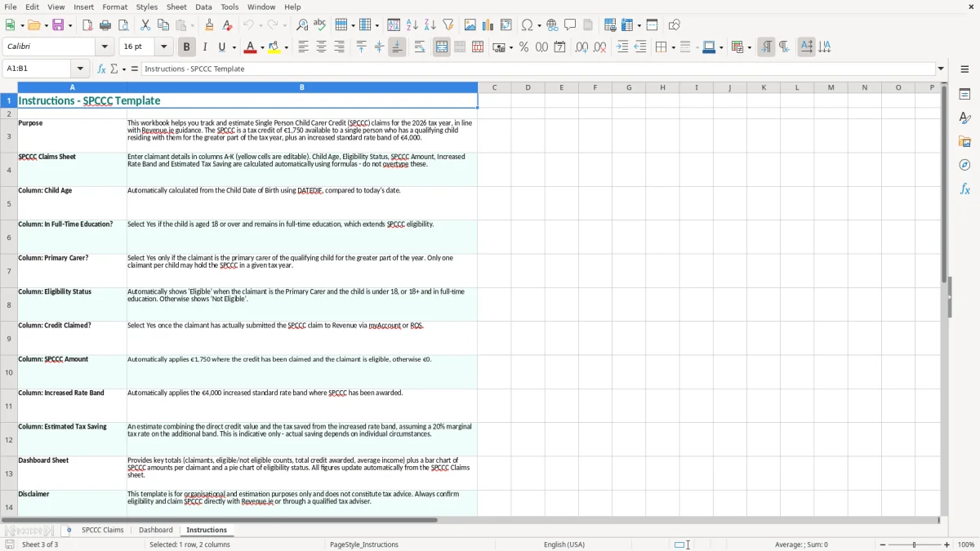Add a decimal place

click(x=581, y=47)
